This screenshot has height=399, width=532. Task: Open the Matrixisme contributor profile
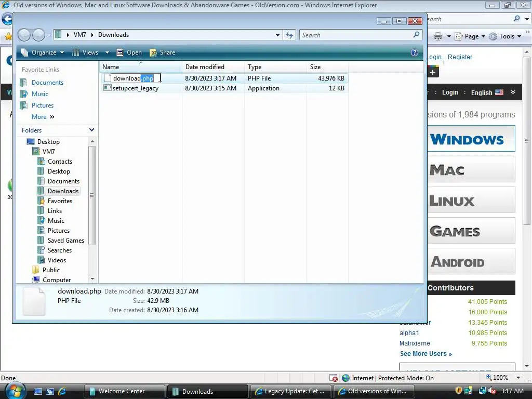point(415,343)
